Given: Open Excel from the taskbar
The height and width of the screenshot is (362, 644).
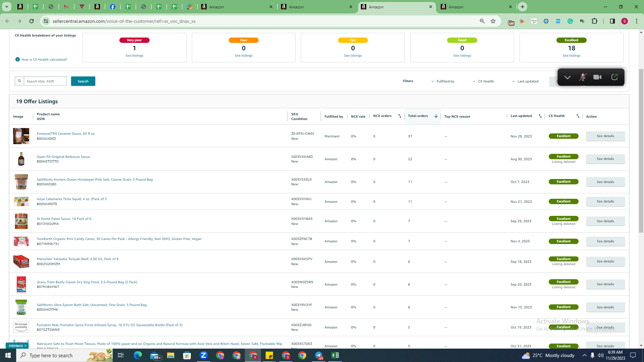Looking at the screenshot, I should pyautogui.click(x=335, y=355).
